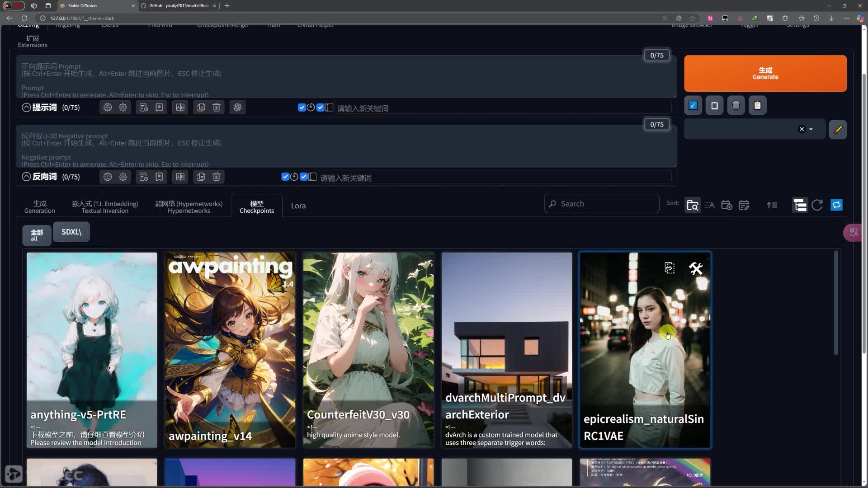Clear the styles selection with X
Viewport: 868px width, 488px height.
(x=802, y=129)
